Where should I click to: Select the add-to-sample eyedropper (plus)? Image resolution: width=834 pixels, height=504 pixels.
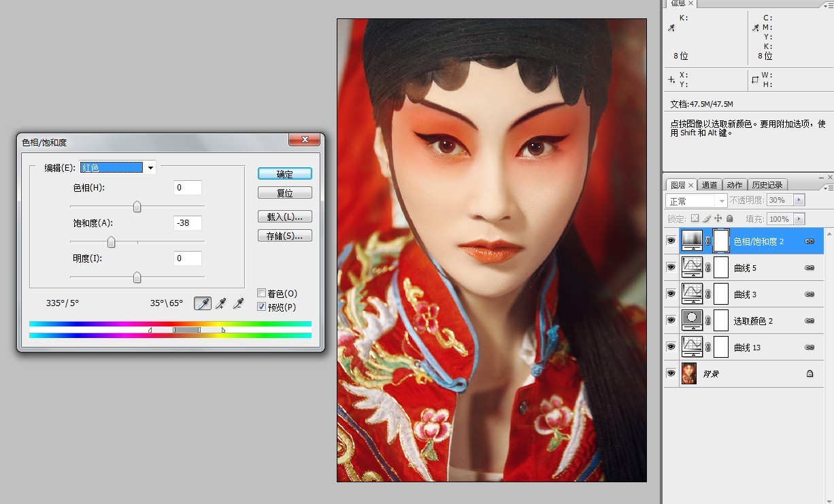[x=220, y=303]
